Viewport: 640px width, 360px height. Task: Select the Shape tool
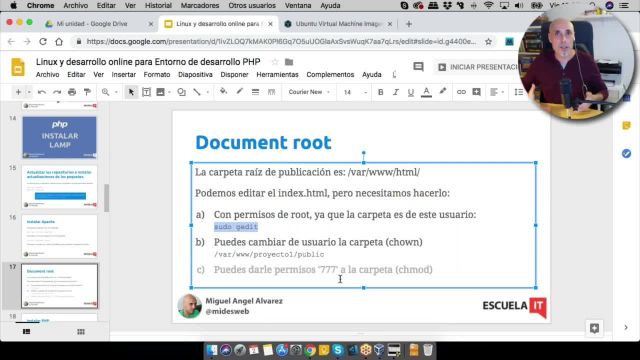coord(182,92)
